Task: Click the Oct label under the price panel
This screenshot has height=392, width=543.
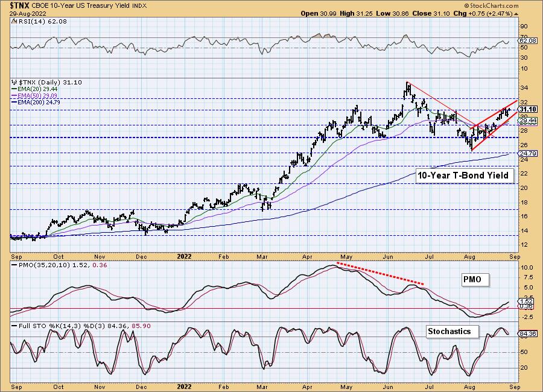Action: [59, 256]
